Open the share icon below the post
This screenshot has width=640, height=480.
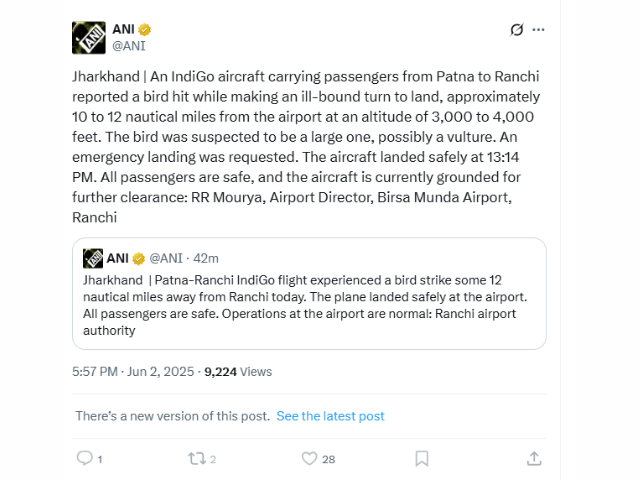(x=533, y=458)
